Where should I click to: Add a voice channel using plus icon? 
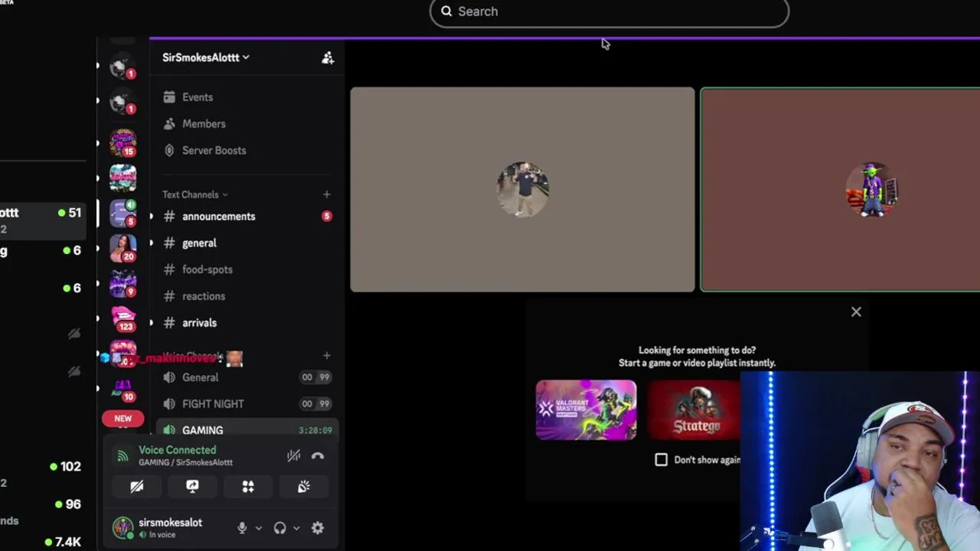(327, 356)
